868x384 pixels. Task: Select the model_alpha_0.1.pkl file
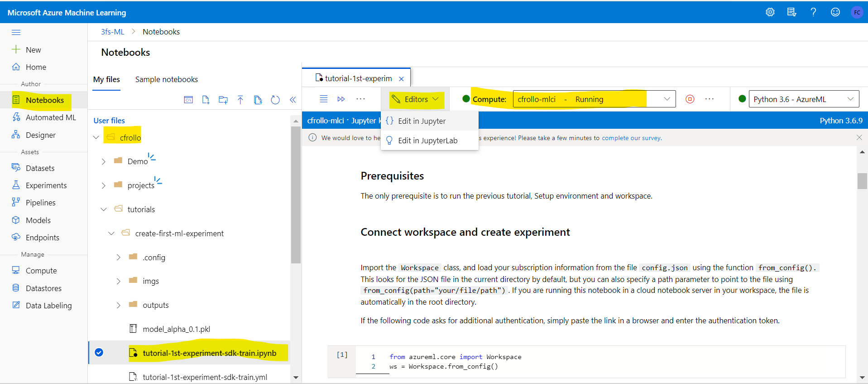[176, 329]
